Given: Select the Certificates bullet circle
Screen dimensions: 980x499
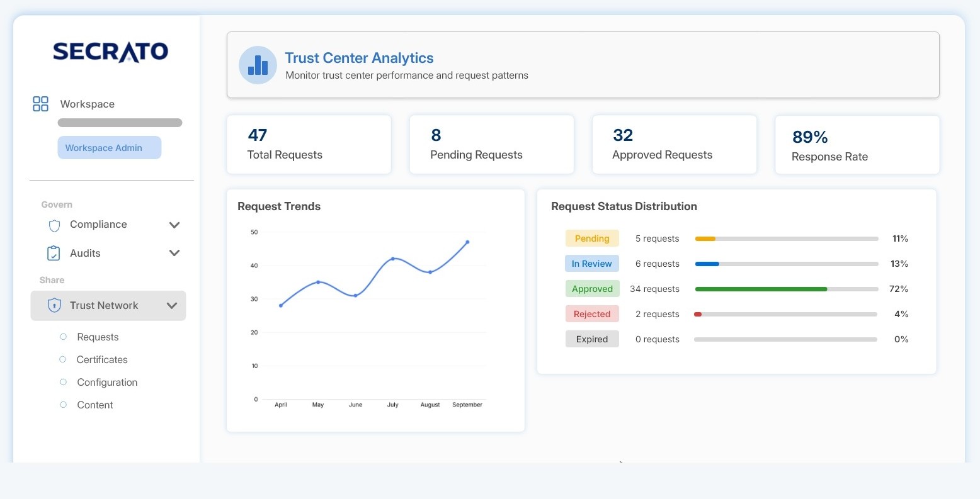Looking at the screenshot, I should point(63,359).
